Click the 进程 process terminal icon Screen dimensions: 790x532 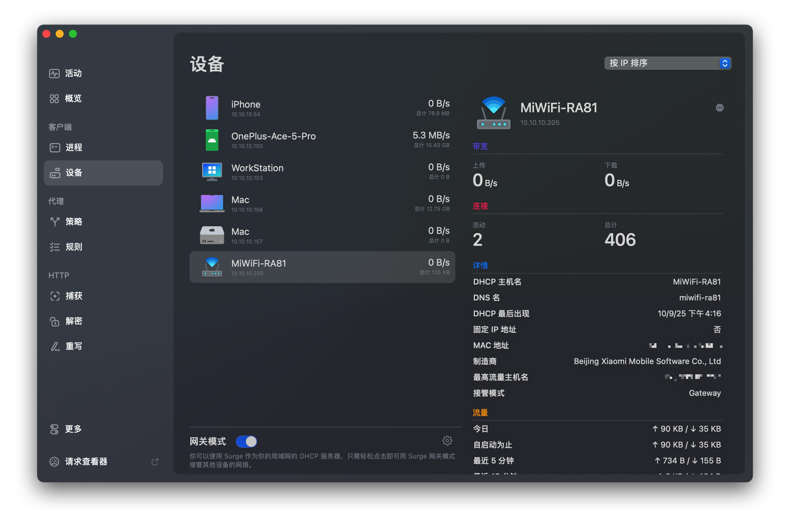click(x=55, y=147)
